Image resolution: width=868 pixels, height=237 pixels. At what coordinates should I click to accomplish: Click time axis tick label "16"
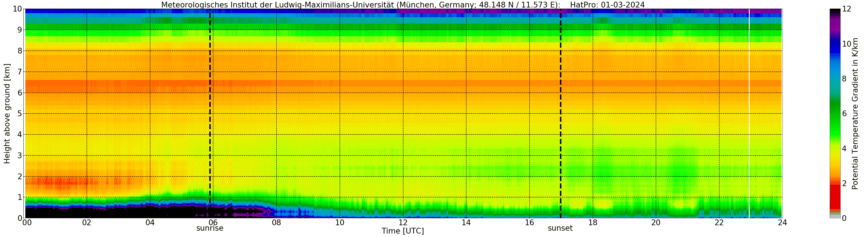click(529, 223)
